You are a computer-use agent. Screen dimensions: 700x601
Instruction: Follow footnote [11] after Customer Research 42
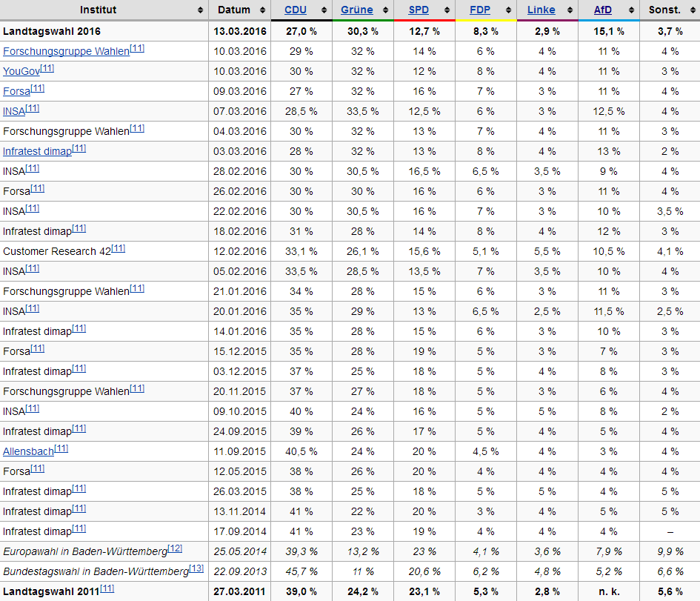[119, 248]
